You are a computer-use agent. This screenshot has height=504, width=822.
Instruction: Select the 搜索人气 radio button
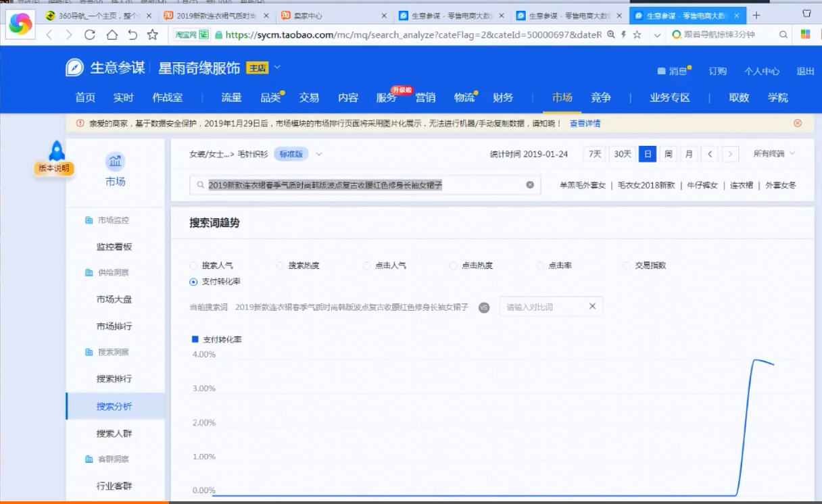(x=194, y=266)
